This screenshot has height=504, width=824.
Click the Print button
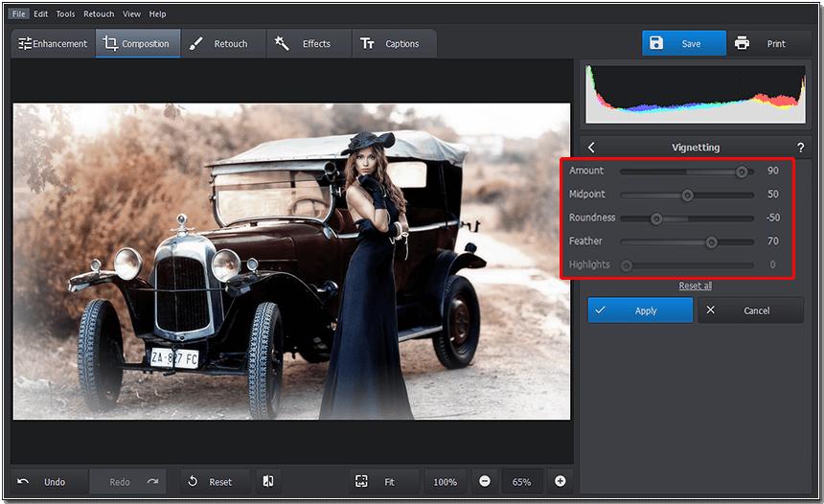point(768,43)
